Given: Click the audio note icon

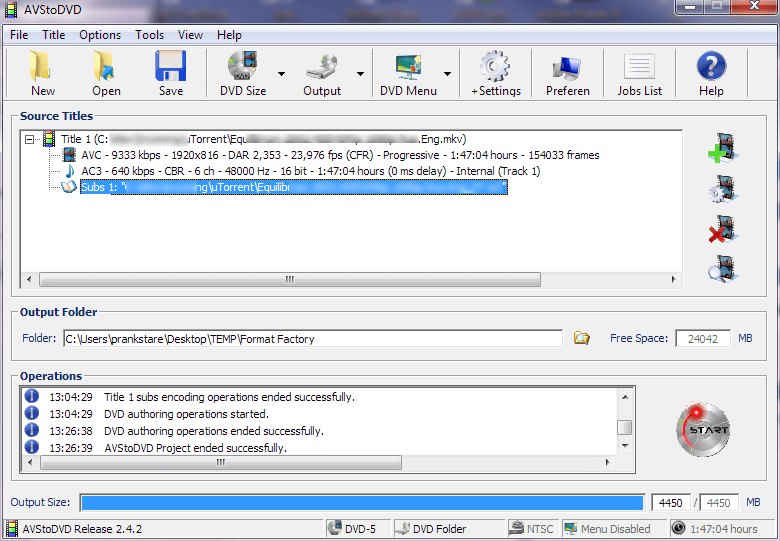Looking at the screenshot, I should (x=70, y=171).
